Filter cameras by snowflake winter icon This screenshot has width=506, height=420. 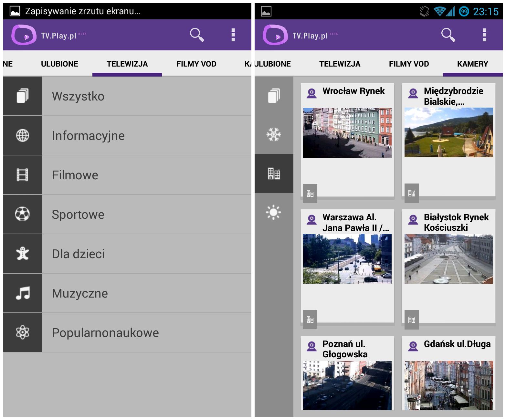pyautogui.click(x=274, y=134)
